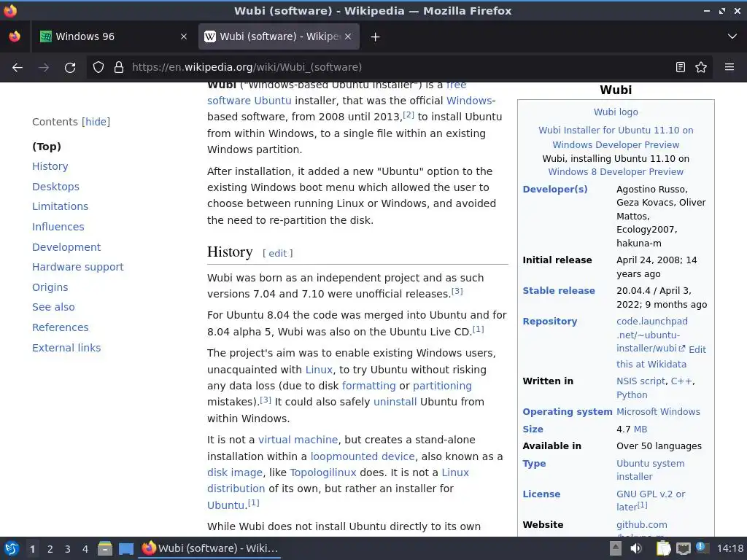
Task: Open the Microsoft Windows infobox link
Action: [x=658, y=412]
